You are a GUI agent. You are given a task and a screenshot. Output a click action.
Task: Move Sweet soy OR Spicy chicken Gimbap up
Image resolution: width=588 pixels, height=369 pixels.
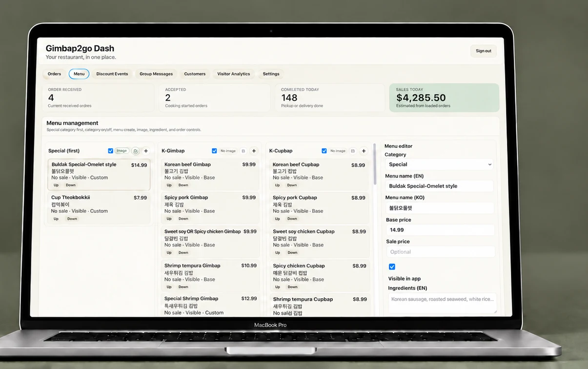click(x=169, y=252)
